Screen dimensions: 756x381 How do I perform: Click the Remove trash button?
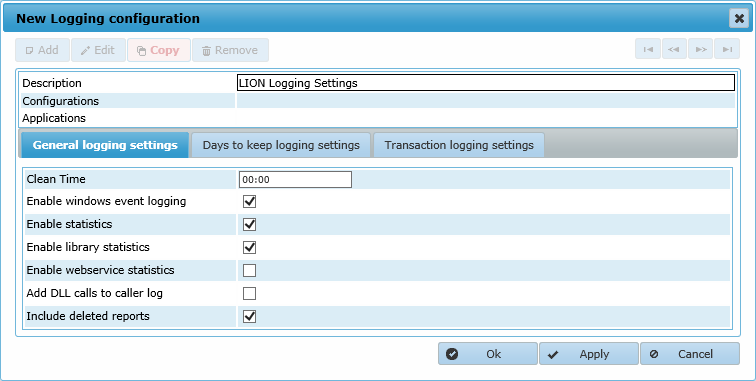230,50
